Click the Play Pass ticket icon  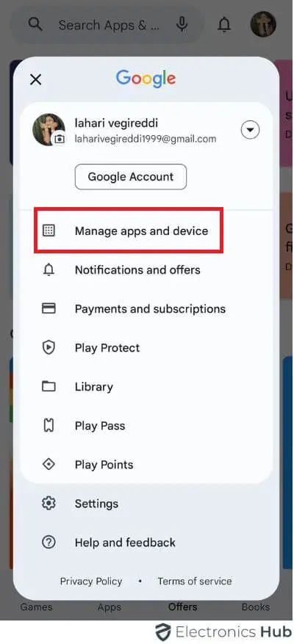coord(49,425)
